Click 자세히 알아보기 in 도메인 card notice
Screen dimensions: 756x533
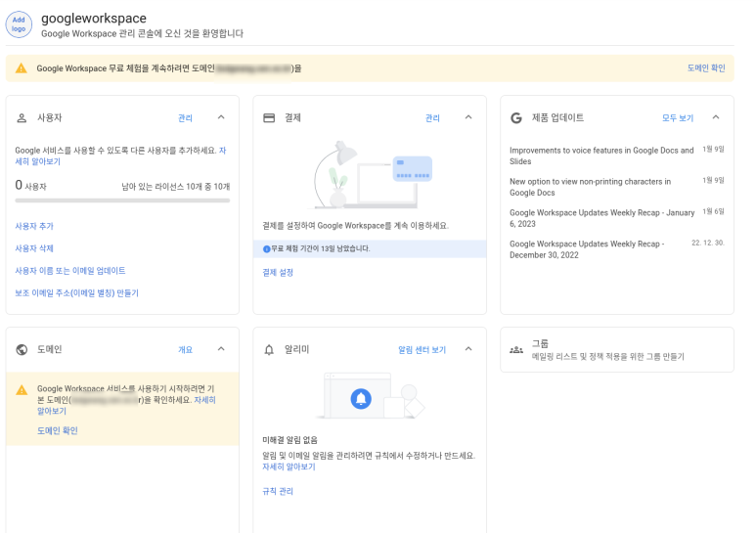pos(204,400)
